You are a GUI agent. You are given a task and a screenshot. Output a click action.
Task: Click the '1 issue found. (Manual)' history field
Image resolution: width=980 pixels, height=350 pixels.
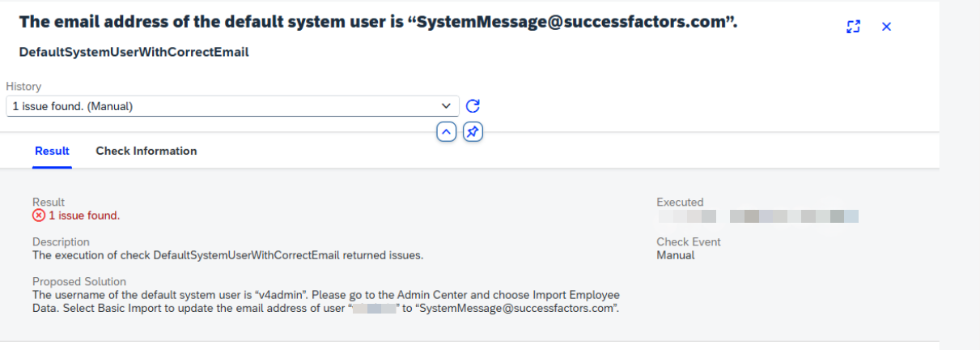point(232,106)
